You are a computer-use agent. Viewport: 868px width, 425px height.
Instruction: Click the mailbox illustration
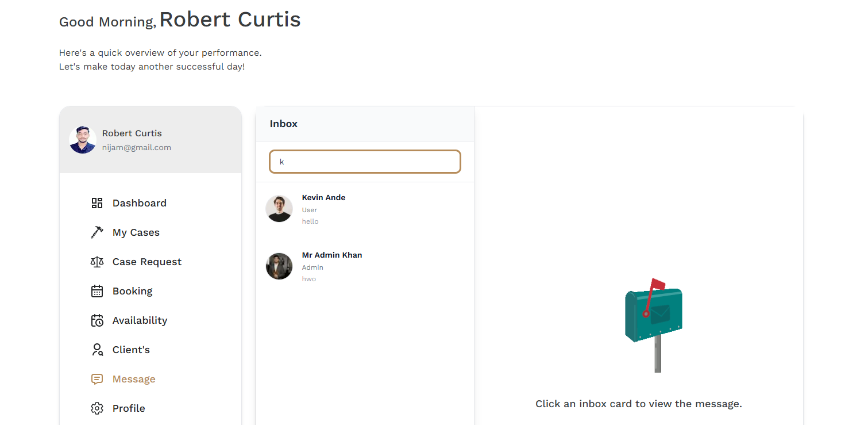(x=654, y=325)
